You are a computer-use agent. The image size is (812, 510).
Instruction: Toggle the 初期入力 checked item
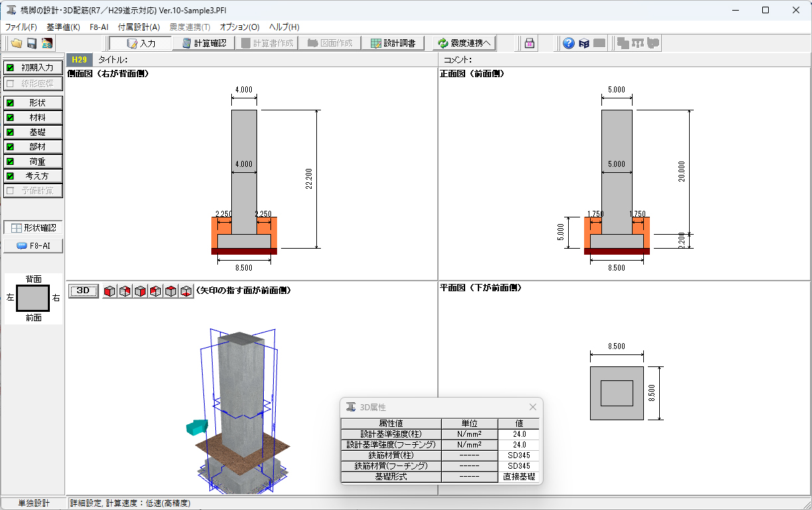pyautogui.click(x=33, y=68)
